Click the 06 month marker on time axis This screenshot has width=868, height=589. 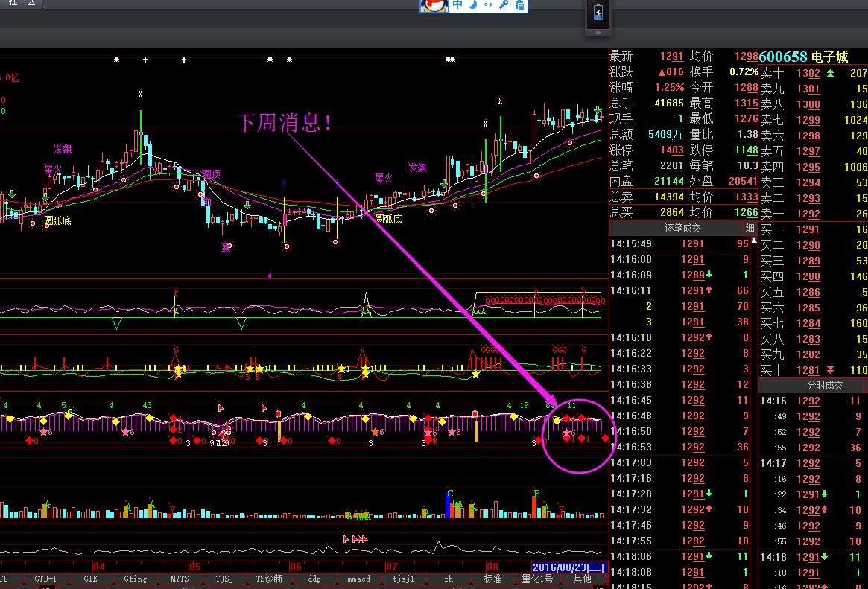296,567
